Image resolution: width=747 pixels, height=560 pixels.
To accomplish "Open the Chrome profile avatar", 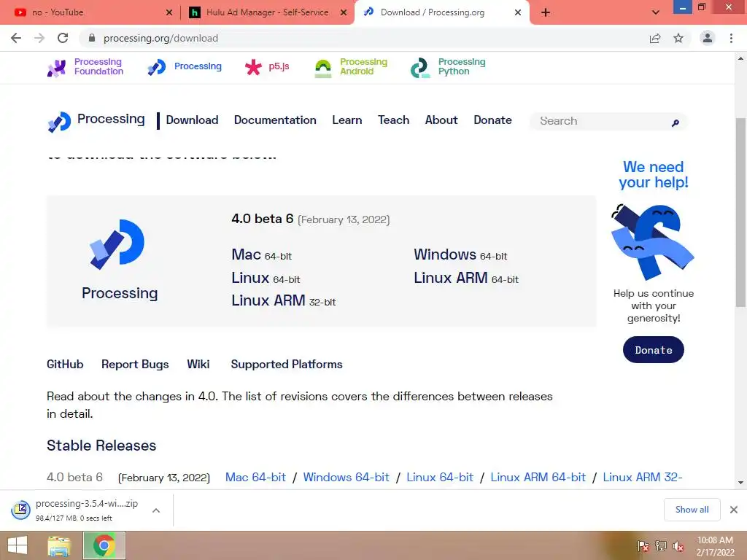I will point(708,38).
